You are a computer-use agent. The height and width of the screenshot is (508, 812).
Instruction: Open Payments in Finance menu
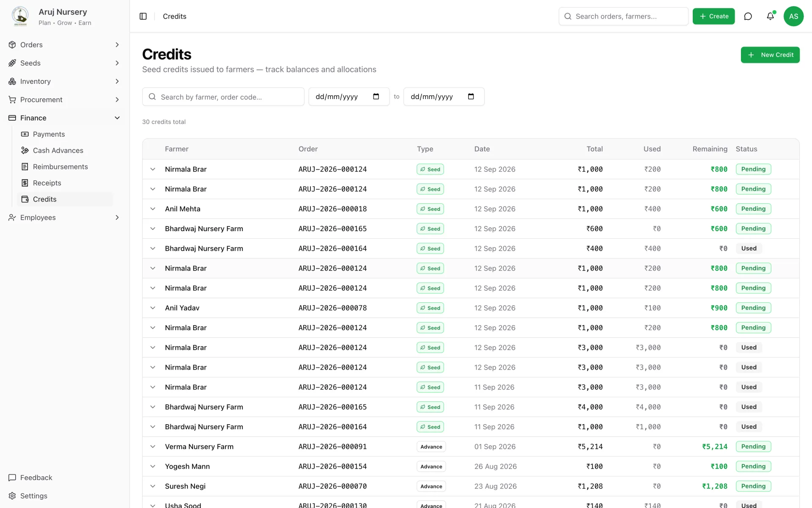click(65, 134)
